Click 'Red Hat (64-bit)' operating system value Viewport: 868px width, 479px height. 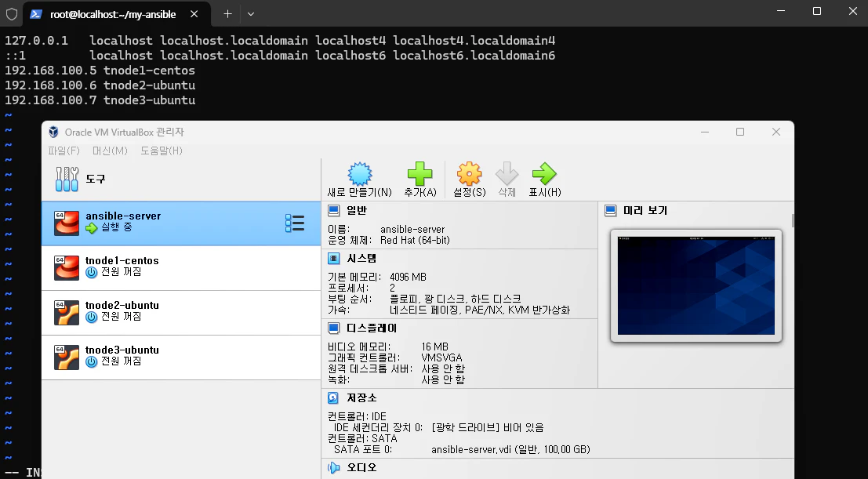415,241
